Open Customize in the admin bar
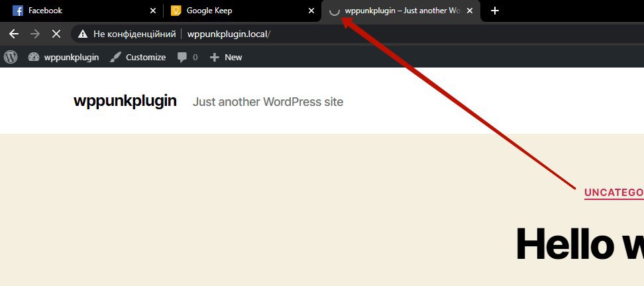The image size is (644, 286). coord(138,57)
